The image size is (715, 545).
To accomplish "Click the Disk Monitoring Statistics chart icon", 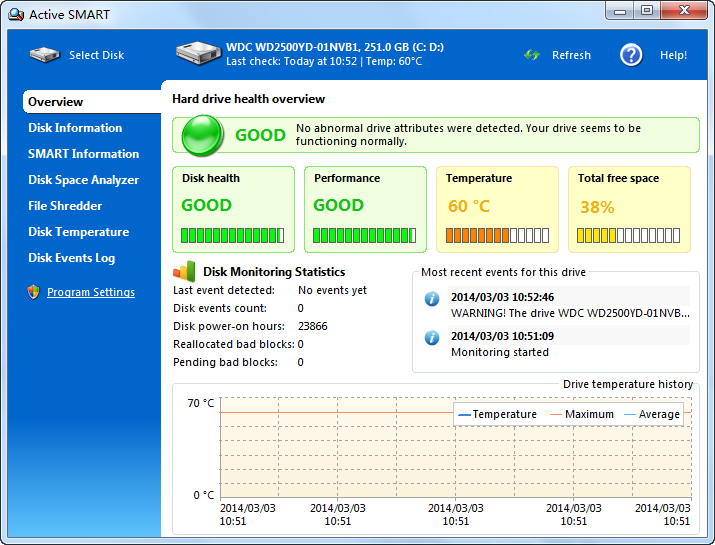I will [184, 271].
